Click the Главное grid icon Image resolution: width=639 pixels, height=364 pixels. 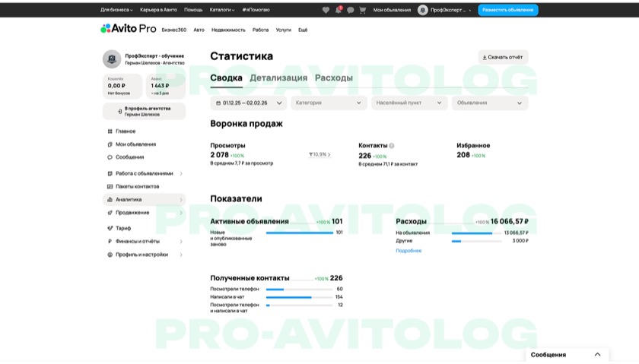(x=110, y=131)
